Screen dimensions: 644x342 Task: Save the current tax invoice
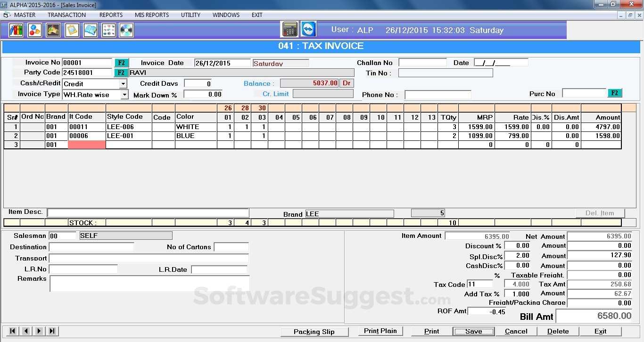[x=473, y=331]
